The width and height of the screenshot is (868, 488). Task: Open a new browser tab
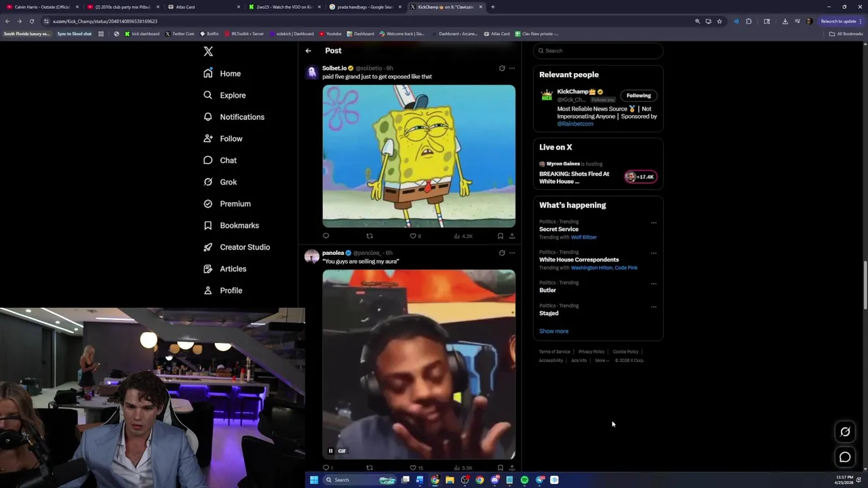(x=493, y=7)
